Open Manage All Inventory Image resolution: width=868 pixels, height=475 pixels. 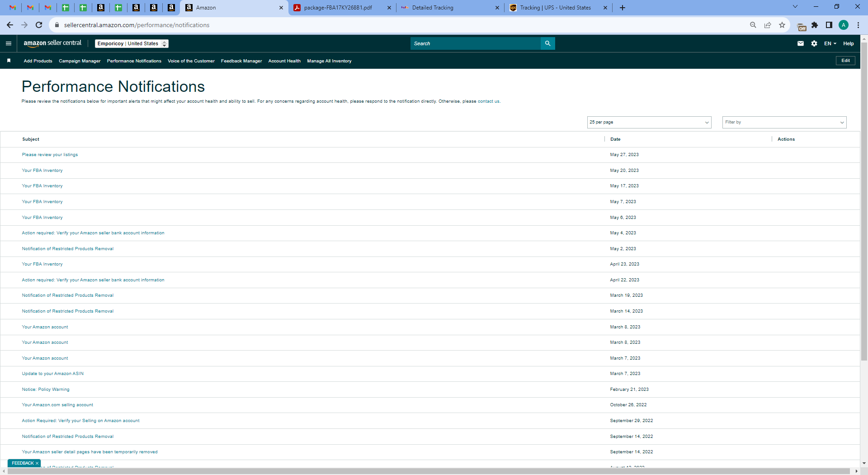click(x=329, y=61)
